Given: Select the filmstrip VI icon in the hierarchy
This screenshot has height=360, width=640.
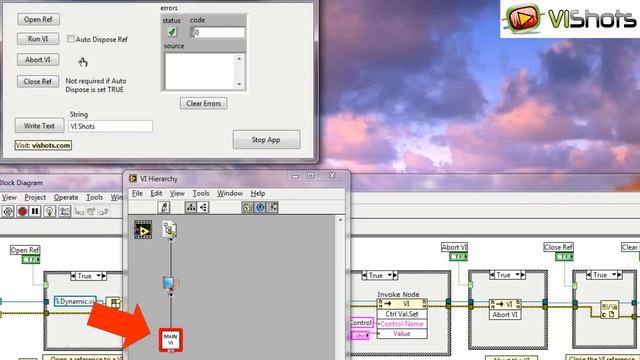Looking at the screenshot, I should (x=143, y=229).
